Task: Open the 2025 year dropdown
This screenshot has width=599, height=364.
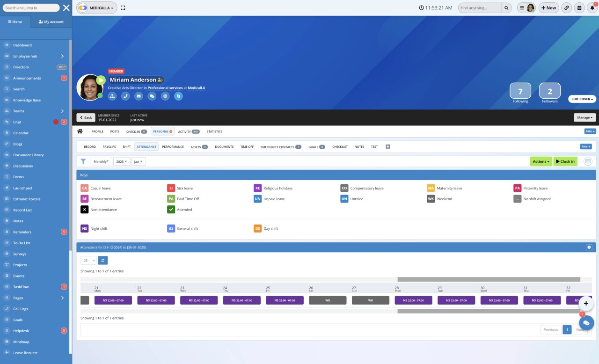Action: click(x=121, y=161)
